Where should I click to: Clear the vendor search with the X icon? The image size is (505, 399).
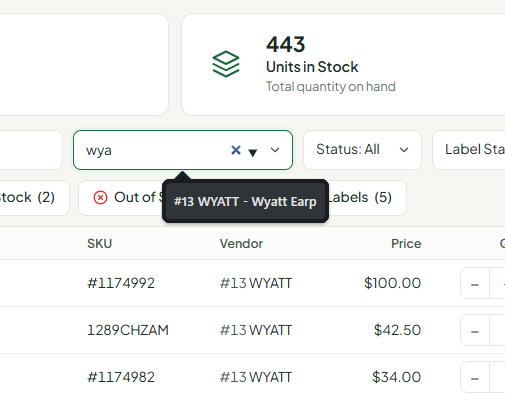tap(236, 150)
